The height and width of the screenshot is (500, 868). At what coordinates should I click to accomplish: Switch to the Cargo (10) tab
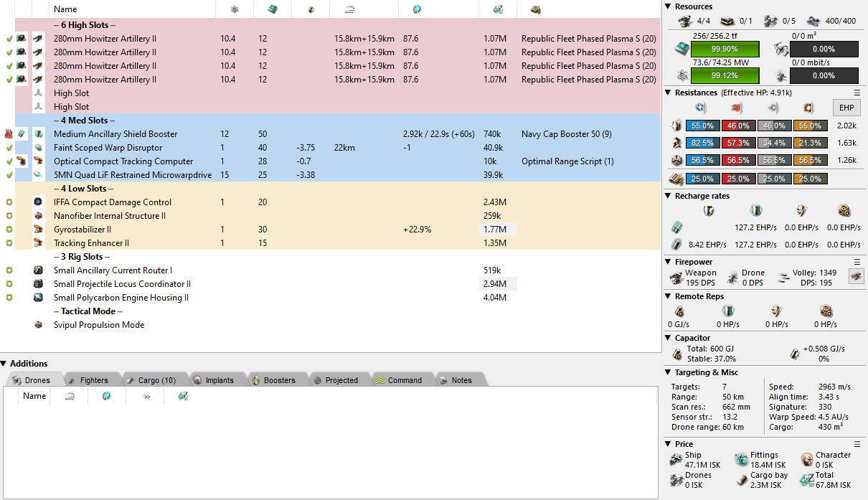[x=151, y=380]
